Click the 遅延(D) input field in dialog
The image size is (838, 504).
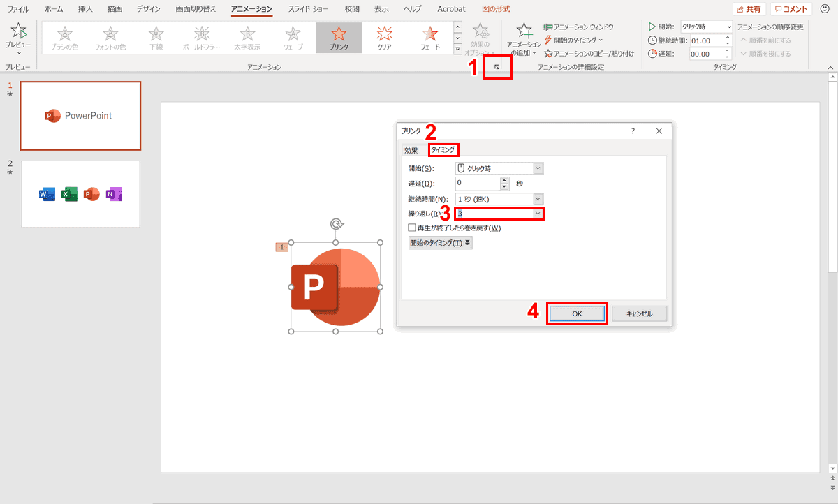point(478,184)
